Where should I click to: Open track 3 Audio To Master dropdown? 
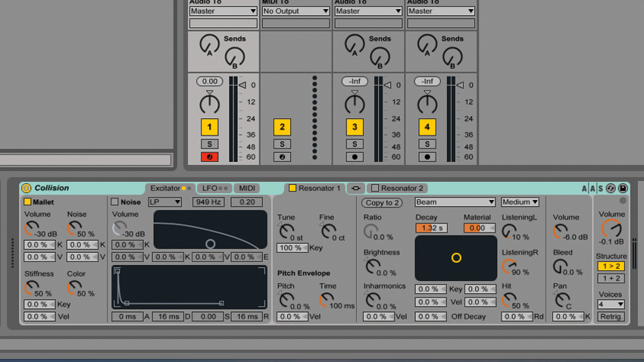(x=368, y=11)
